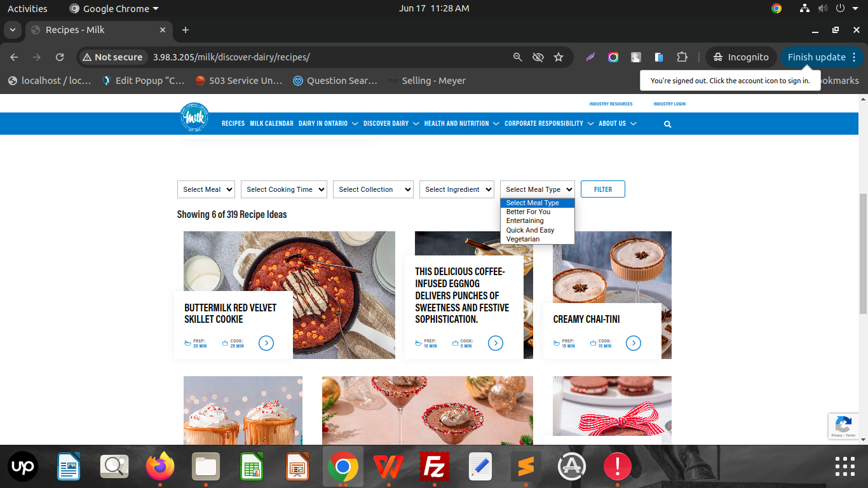Open the localhost / loc… bookmark
The width and height of the screenshot is (868, 488).
[x=50, y=81]
